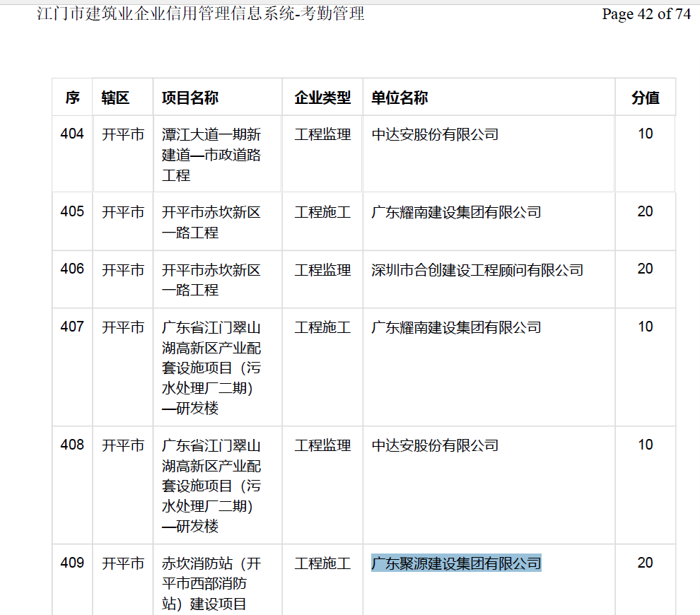This screenshot has height=615, width=700.
Task: Click 工程施工 in row 405
Action: (322, 212)
